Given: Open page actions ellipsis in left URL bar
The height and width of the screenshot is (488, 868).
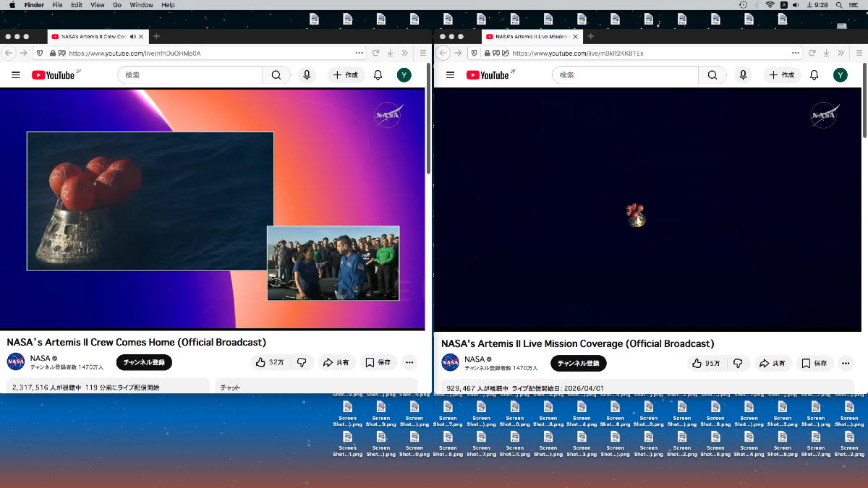Looking at the screenshot, I should [x=359, y=53].
